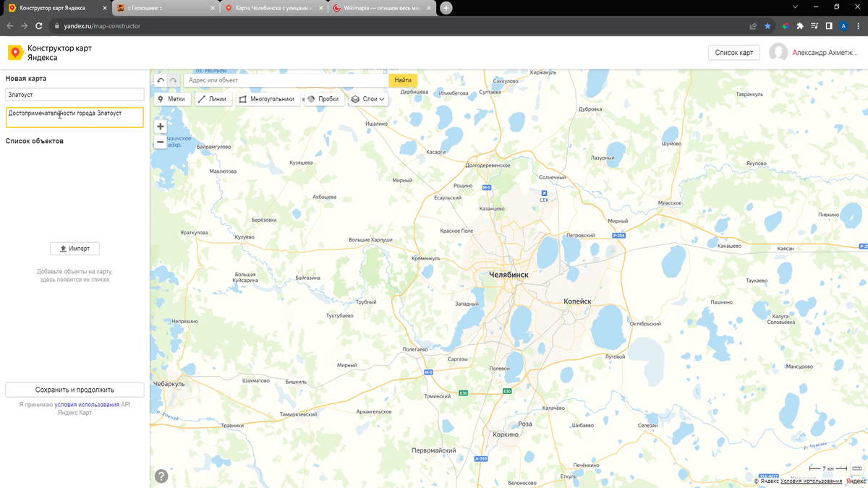Click the redo arrow on map toolbar

174,80
